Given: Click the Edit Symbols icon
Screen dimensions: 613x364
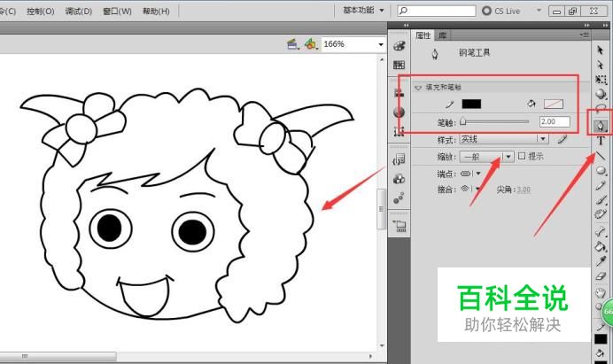Looking at the screenshot, I should [311, 44].
